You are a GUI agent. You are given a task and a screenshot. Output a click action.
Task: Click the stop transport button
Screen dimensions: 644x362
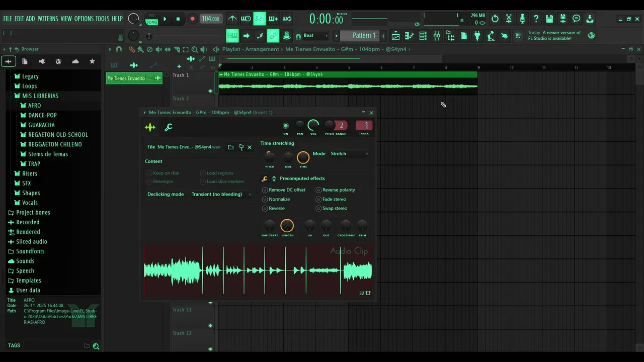click(178, 19)
